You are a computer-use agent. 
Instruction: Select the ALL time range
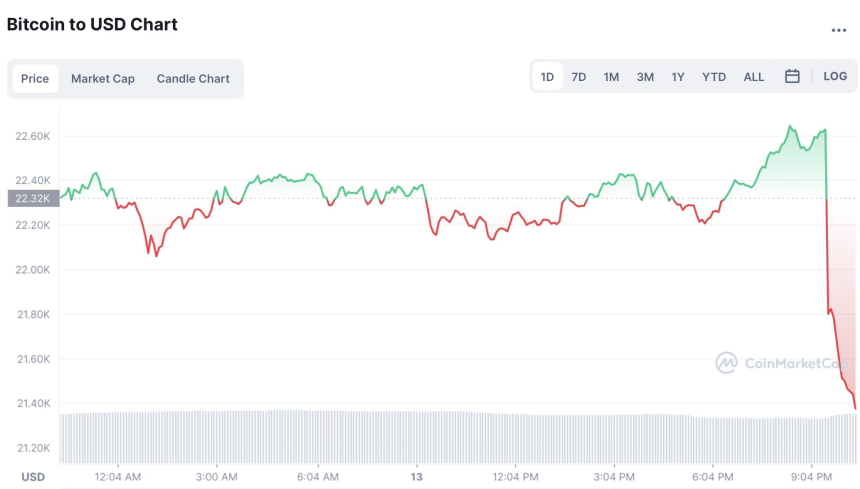tap(754, 77)
